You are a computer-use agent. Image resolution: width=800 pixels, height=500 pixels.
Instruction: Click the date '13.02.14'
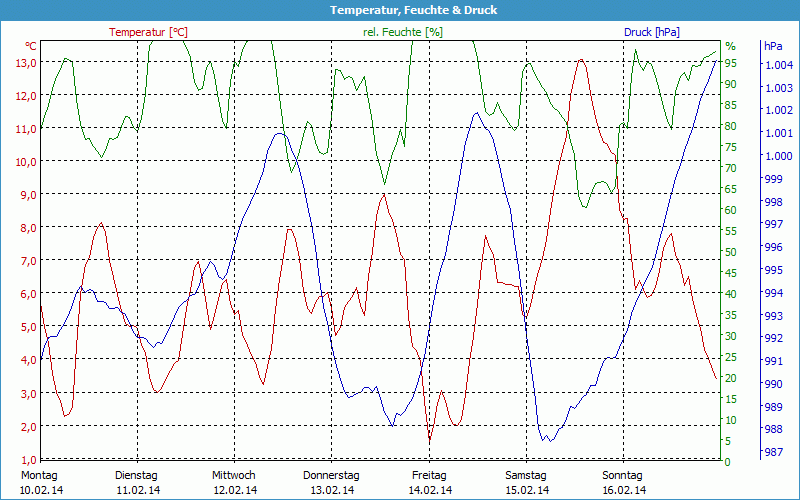[x=333, y=490]
